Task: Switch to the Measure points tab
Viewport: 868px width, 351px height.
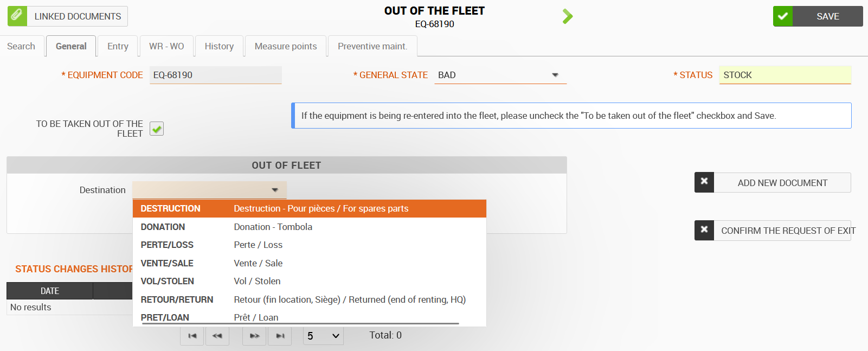Action: [286, 47]
